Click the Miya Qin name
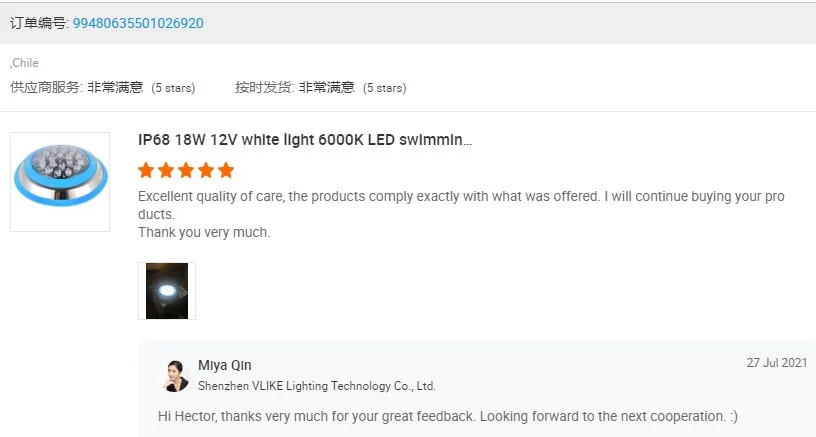 point(224,365)
